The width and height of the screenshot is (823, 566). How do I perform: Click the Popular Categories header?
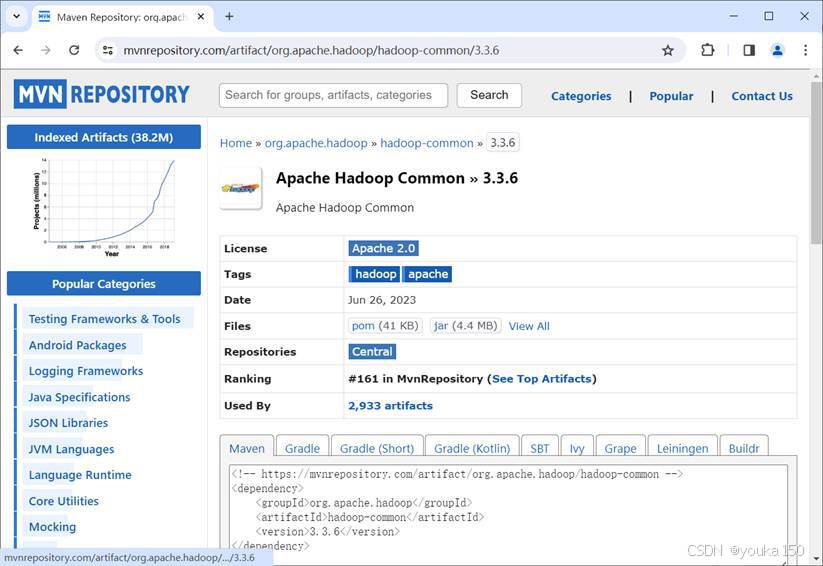[104, 284]
